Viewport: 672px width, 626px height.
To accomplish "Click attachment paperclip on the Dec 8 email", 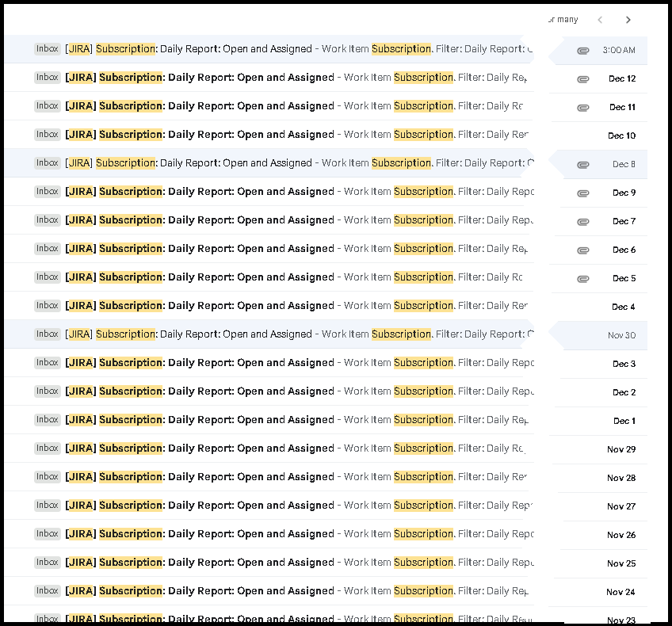I will tap(583, 165).
